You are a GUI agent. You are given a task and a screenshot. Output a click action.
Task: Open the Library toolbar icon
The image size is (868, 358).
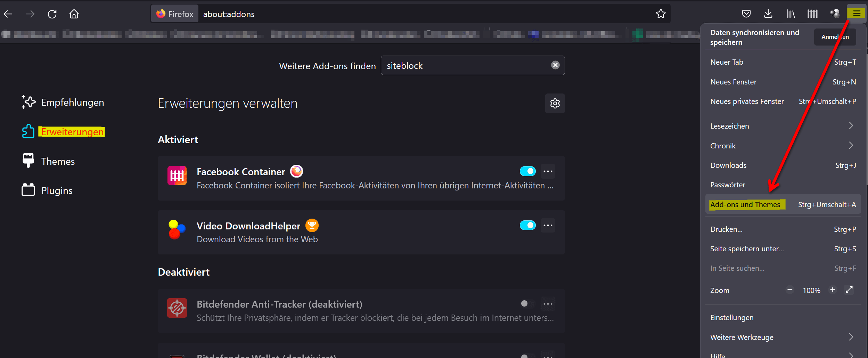791,14
